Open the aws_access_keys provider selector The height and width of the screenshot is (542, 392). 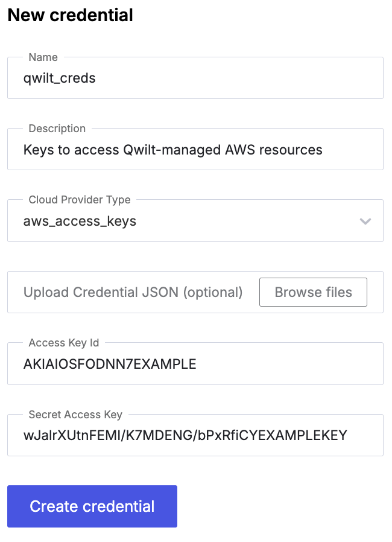click(x=181, y=221)
